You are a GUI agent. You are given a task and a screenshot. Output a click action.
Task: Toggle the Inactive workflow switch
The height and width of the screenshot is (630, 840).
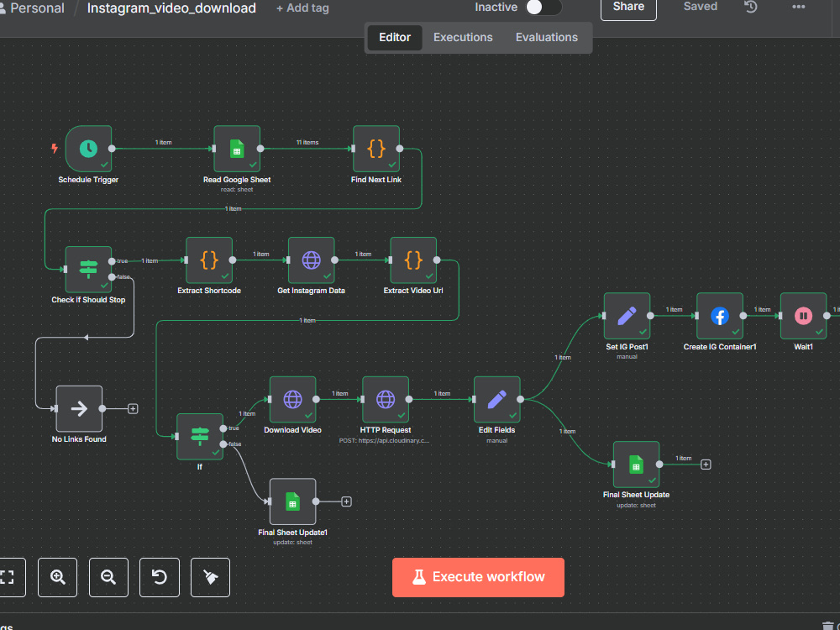coord(543,7)
